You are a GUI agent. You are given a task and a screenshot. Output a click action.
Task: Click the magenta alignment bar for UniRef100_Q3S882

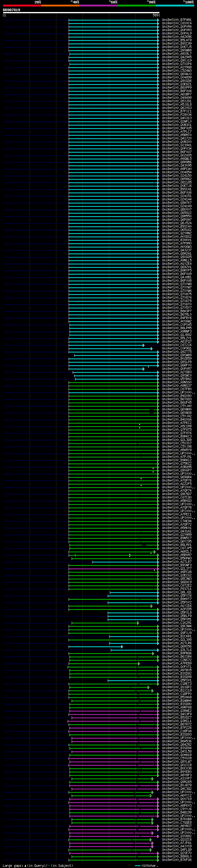114,836
